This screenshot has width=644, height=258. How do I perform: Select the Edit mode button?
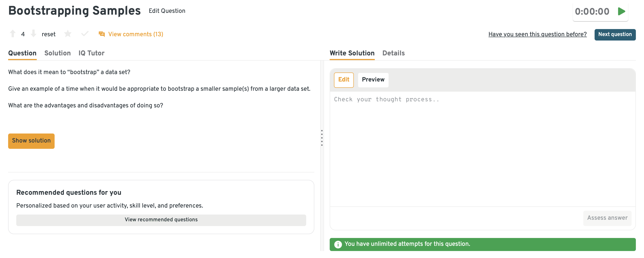point(343,80)
